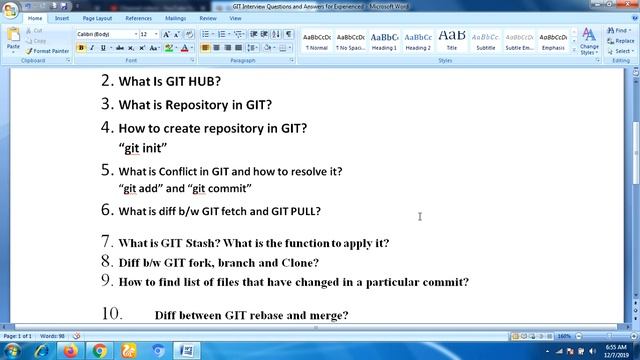Apply the No Spacing style
Screen dimensions: 640x360
click(x=351, y=42)
